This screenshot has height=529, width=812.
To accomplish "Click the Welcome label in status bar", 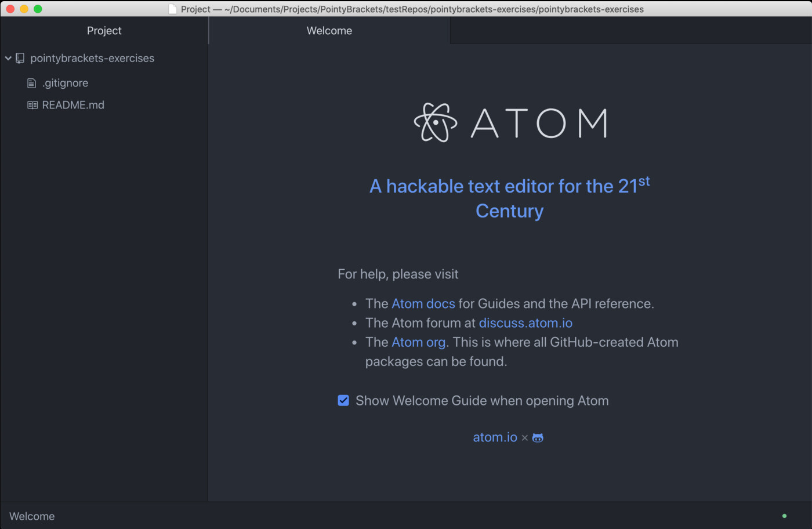I will click(x=32, y=516).
